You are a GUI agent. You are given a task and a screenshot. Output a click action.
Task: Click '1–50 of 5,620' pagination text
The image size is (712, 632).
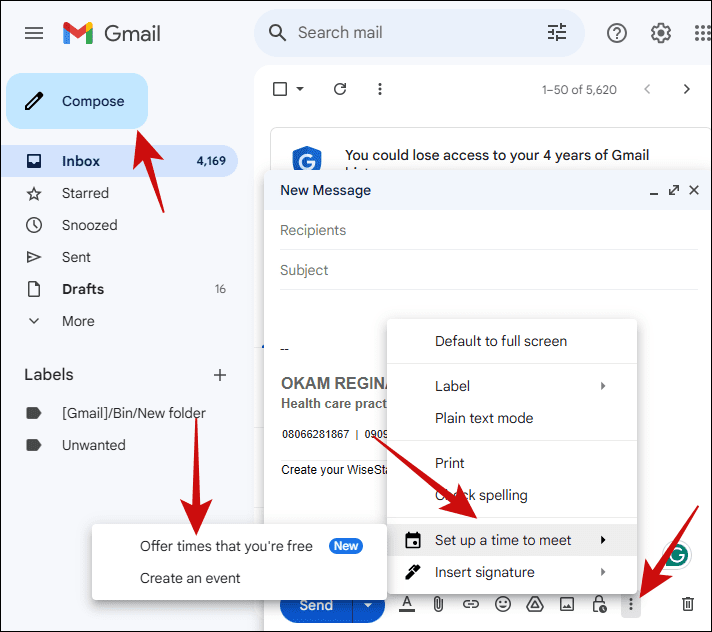(579, 89)
